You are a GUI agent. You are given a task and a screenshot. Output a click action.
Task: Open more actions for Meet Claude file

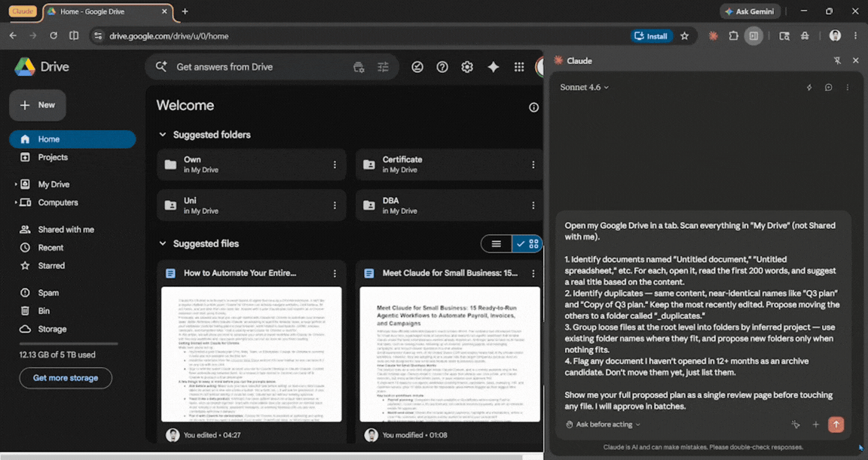point(533,273)
